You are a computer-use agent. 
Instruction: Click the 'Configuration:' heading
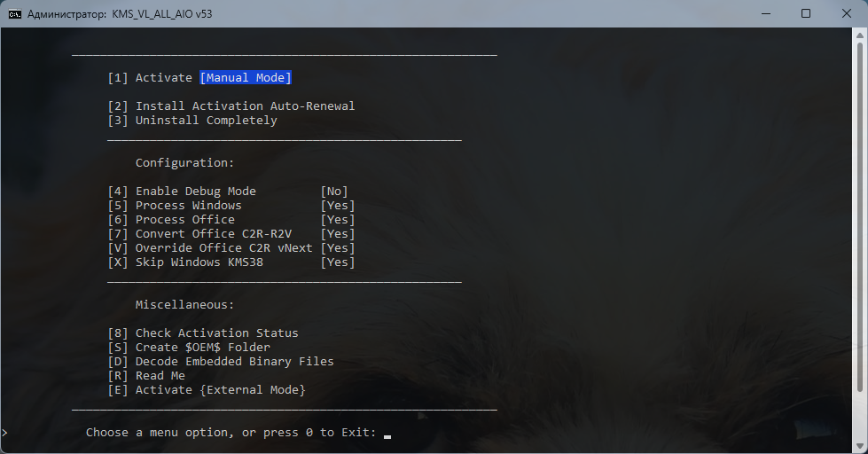(185, 163)
